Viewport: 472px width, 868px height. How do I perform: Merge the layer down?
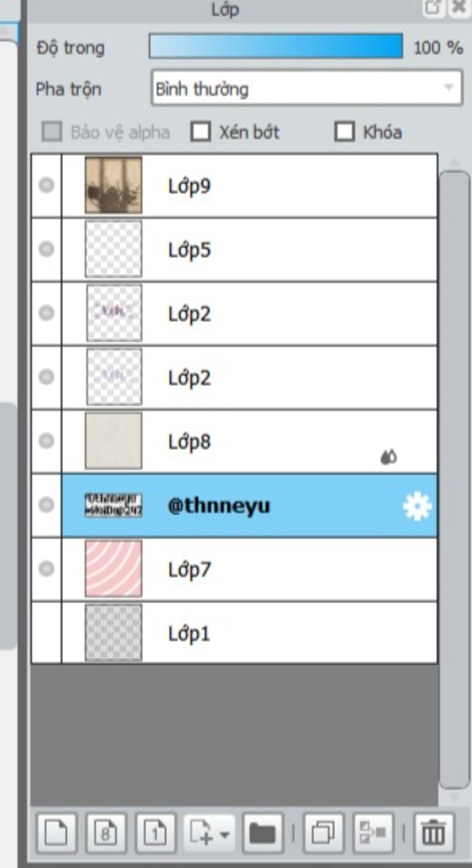373,833
